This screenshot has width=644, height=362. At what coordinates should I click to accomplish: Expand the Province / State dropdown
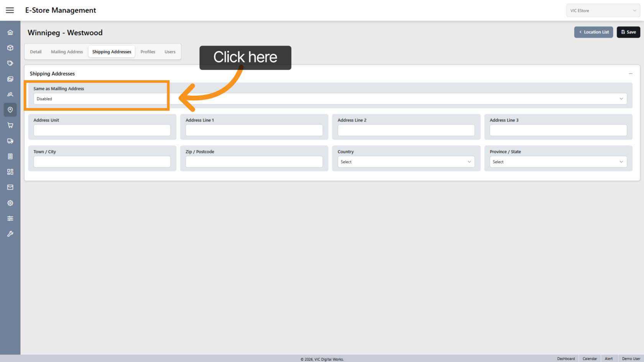click(x=558, y=162)
